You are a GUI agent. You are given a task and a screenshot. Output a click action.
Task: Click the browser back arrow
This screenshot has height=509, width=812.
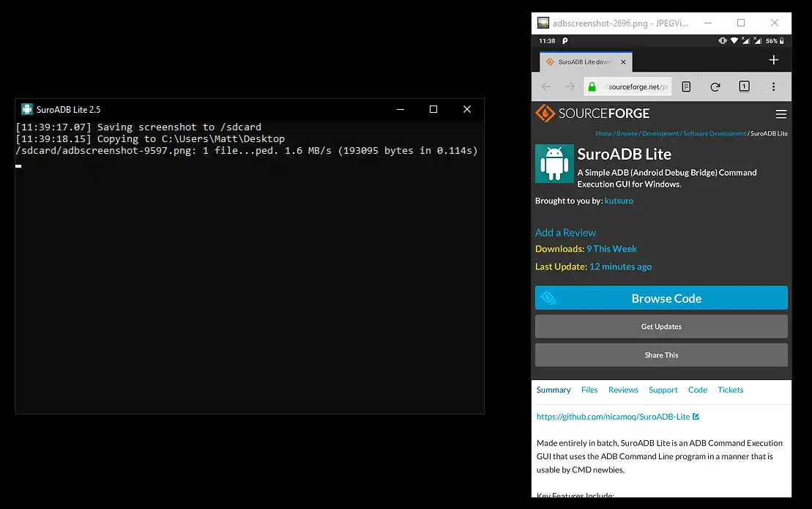545,86
